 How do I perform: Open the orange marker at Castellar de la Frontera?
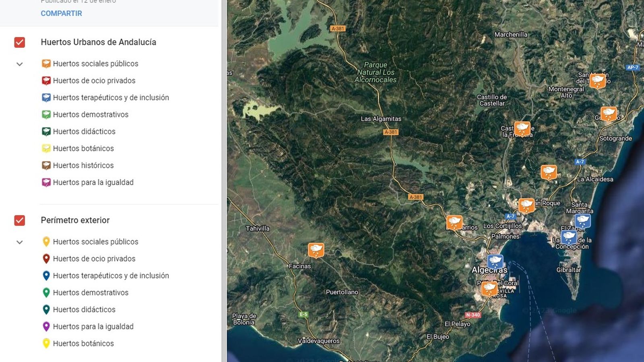pos(522,129)
